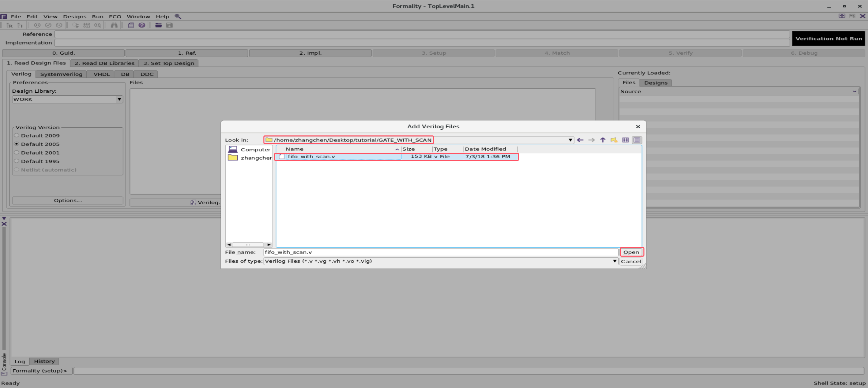Go up one directory level in the dialog
The image size is (868, 388).
pos(602,140)
